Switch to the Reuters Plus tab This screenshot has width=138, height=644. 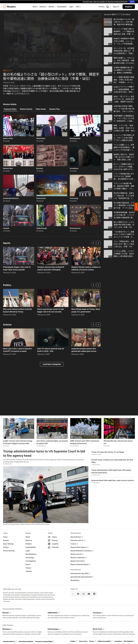(54, 109)
